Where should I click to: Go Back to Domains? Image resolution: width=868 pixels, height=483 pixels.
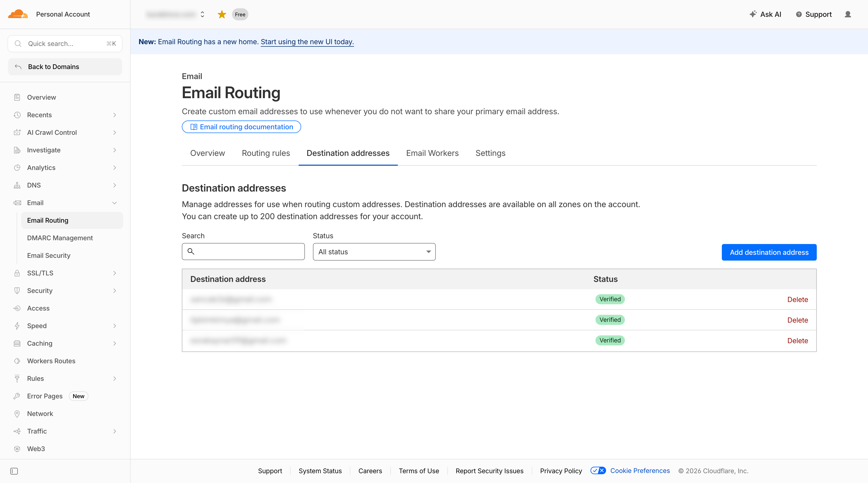pos(65,67)
